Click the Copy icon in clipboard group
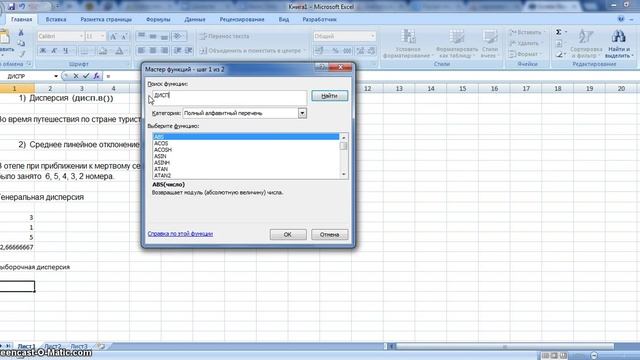This screenshot has width=640, height=360. [21, 43]
